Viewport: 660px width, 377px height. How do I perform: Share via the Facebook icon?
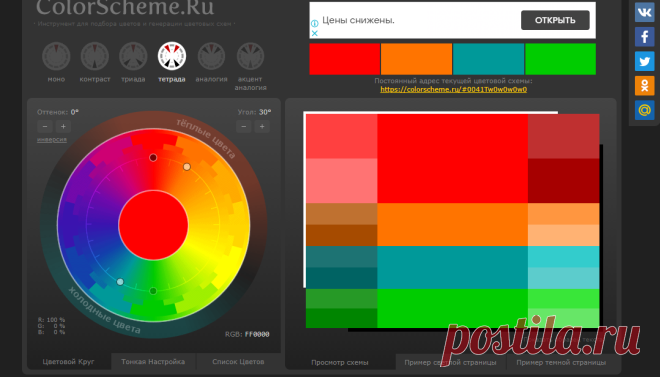click(644, 37)
